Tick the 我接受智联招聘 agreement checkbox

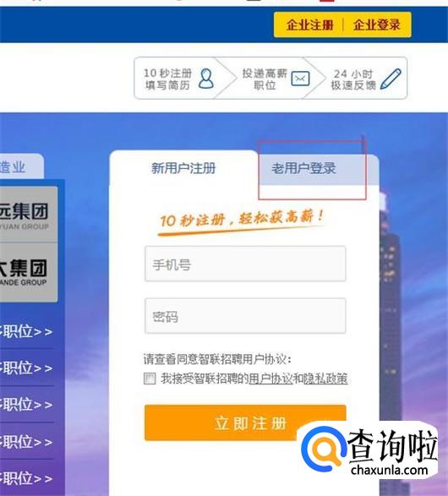150,378
